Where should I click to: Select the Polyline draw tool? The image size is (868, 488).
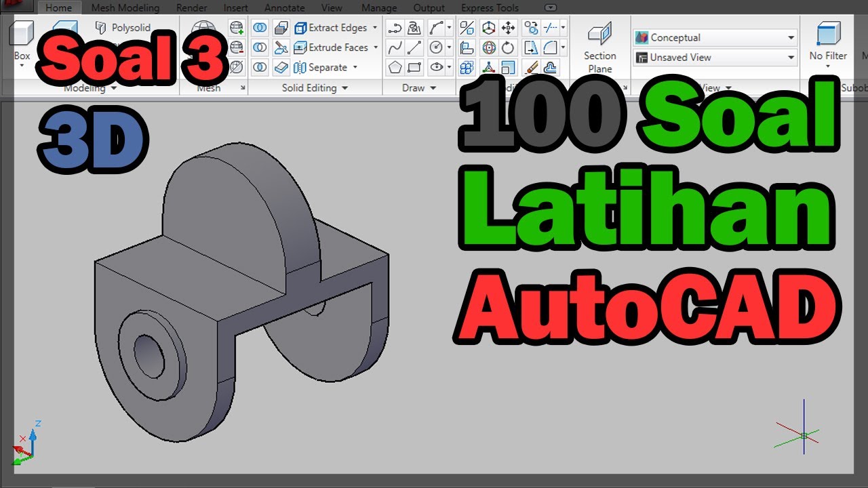395,28
